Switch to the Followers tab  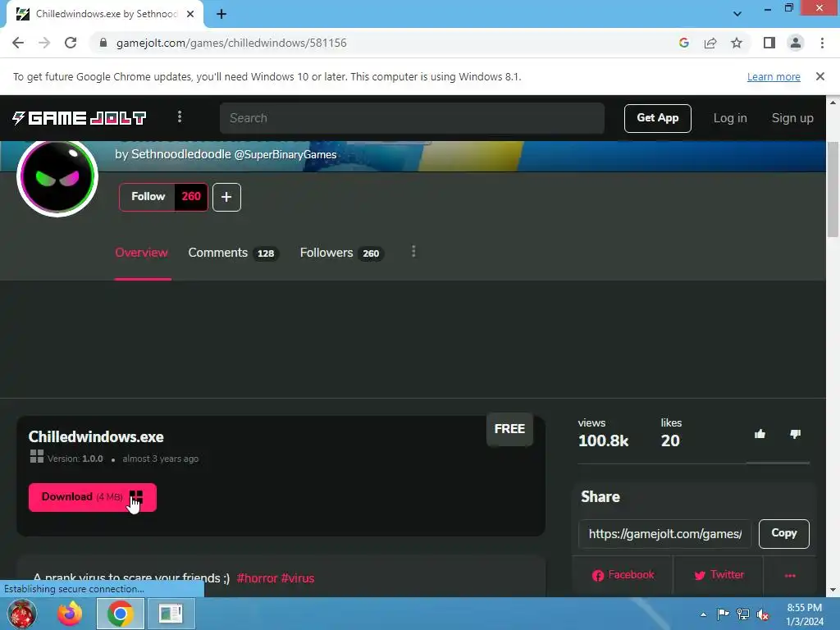(341, 253)
